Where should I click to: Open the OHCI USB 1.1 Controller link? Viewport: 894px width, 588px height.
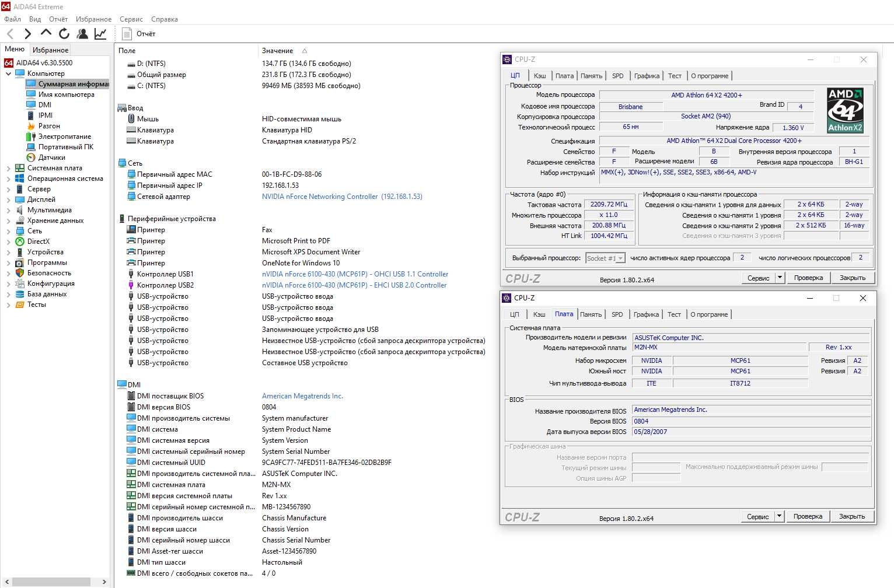355,274
